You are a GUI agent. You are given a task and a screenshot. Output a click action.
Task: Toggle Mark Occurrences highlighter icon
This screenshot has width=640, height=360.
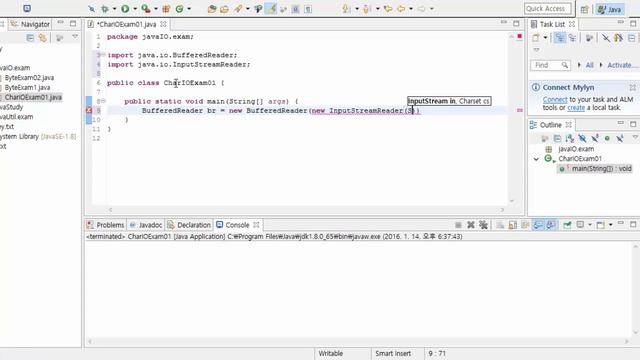click(x=271, y=9)
